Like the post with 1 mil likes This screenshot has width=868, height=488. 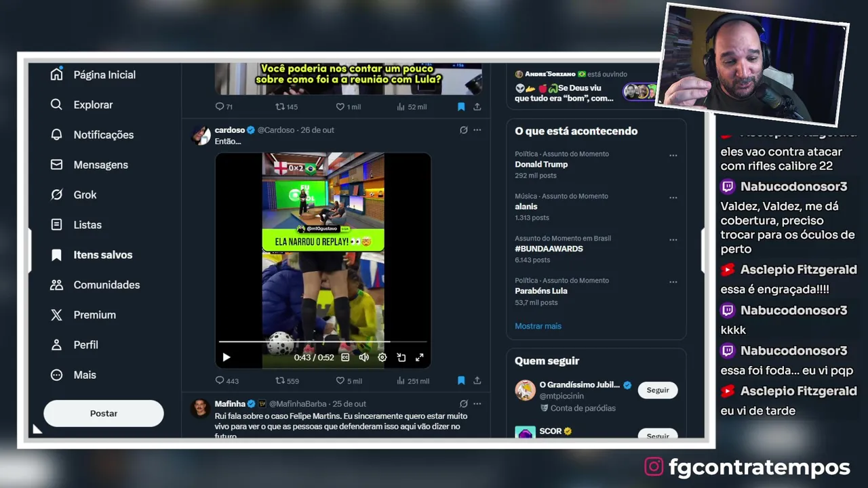click(x=349, y=107)
